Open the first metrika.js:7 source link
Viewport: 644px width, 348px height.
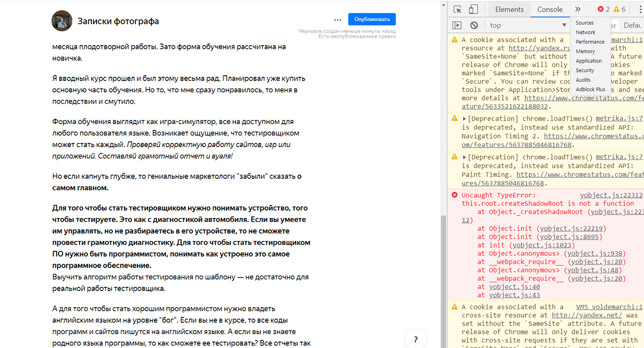[x=619, y=118]
